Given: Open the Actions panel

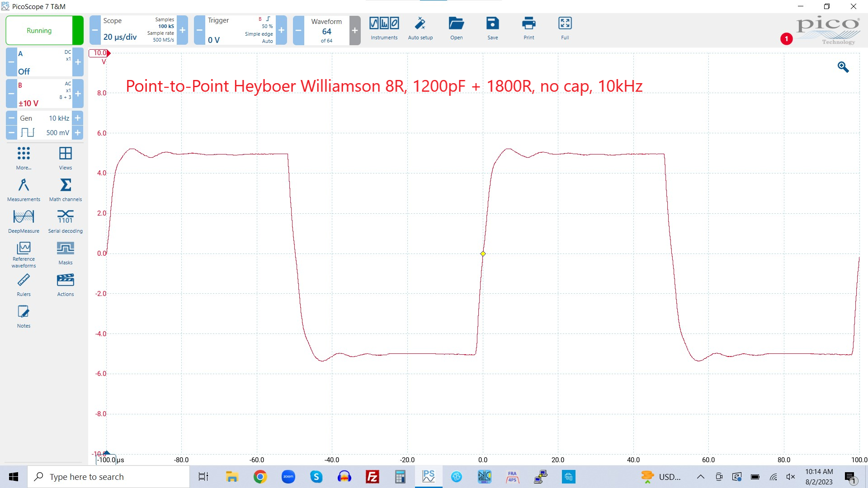Looking at the screenshot, I should tap(65, 284).
